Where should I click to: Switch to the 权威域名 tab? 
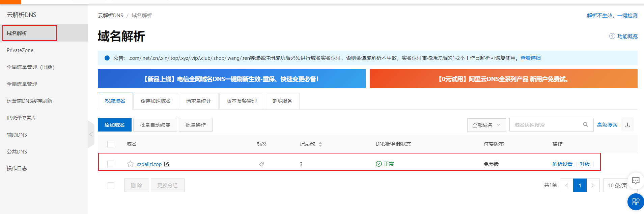(x=115, y=101)
